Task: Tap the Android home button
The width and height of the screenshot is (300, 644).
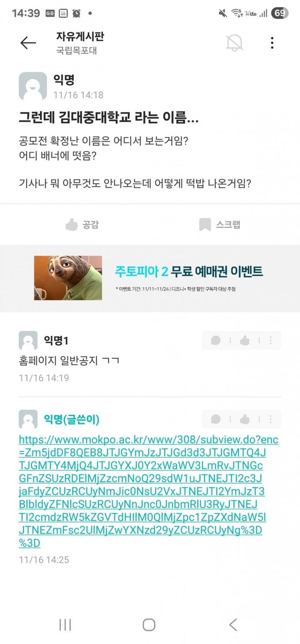Action: click(149, 624)
